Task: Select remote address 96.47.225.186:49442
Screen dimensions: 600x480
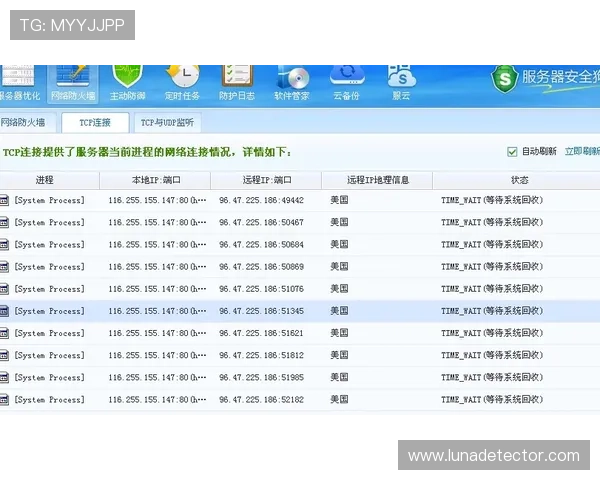Action: [261, 200]
